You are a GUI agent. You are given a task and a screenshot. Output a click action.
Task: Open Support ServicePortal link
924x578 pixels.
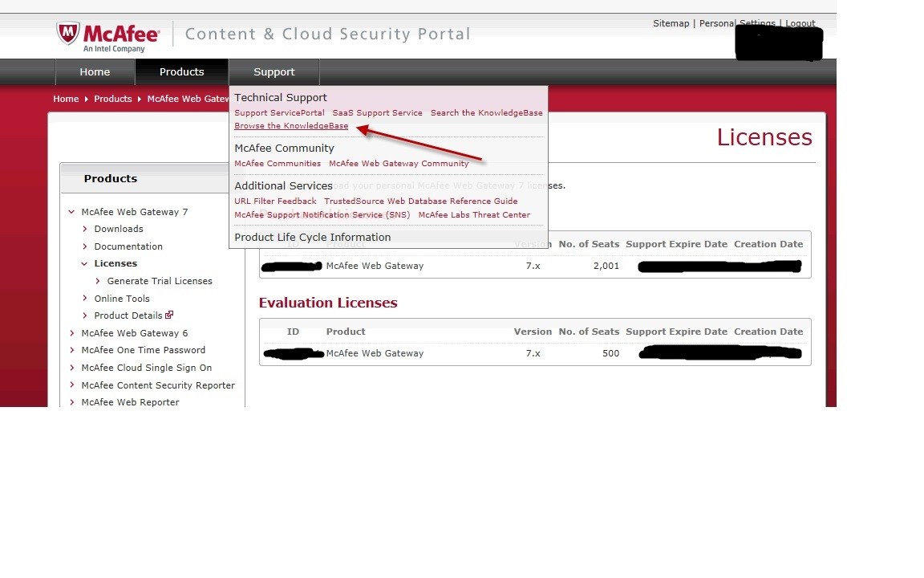tap(279, 113)
